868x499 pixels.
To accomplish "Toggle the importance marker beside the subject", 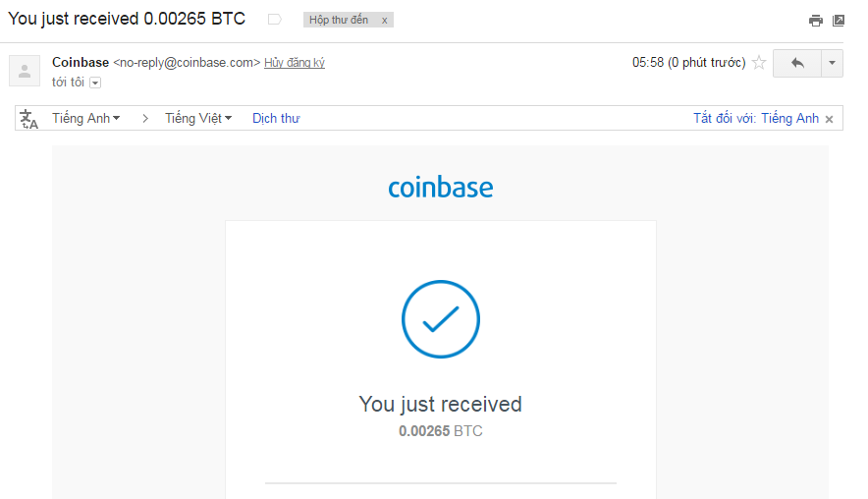I will click(x=275, y=20).
